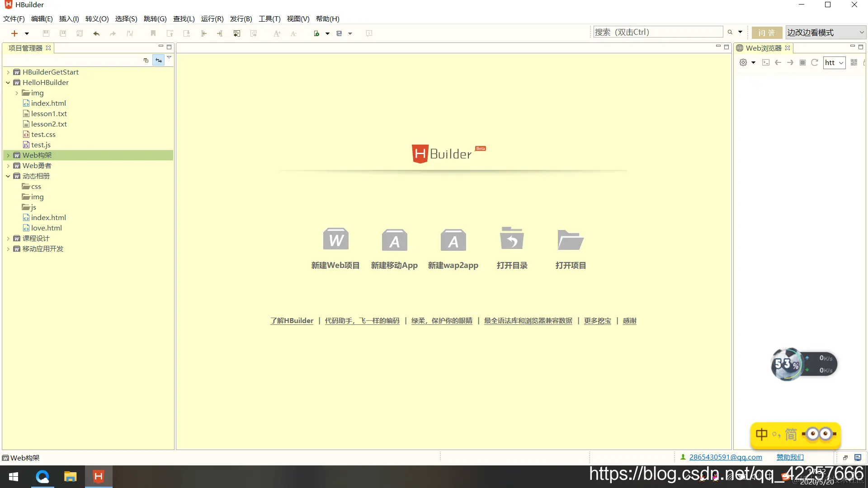The width and height of the screenshot is (868, 488).
Task: Expand the 课程设计 project node
Action: (8, 238)
